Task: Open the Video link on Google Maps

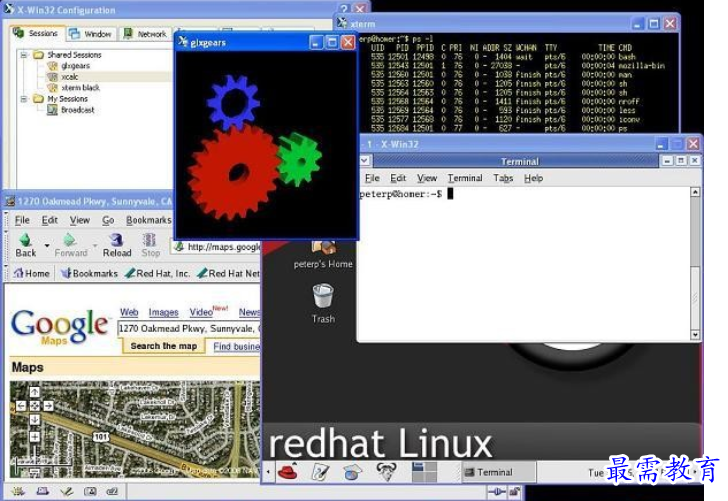Action: [x=201, y=312]
